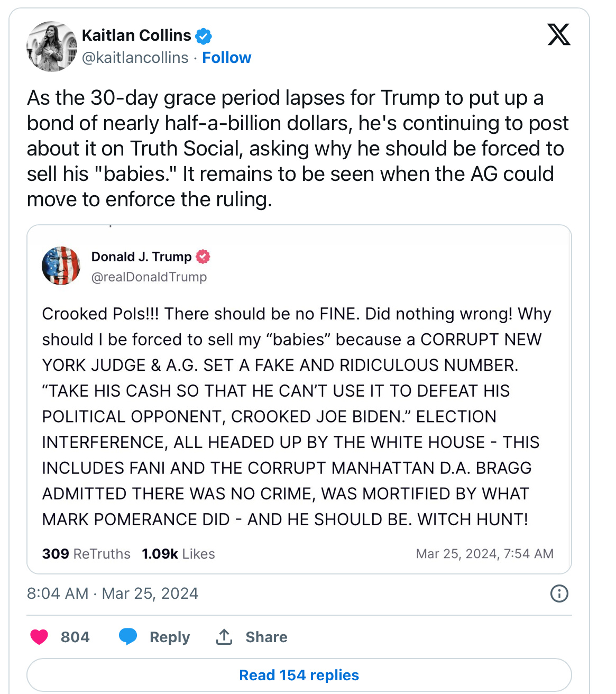Screen dimensions: 616x694
Task: Click the X logo icon
Action: [559, 35]
